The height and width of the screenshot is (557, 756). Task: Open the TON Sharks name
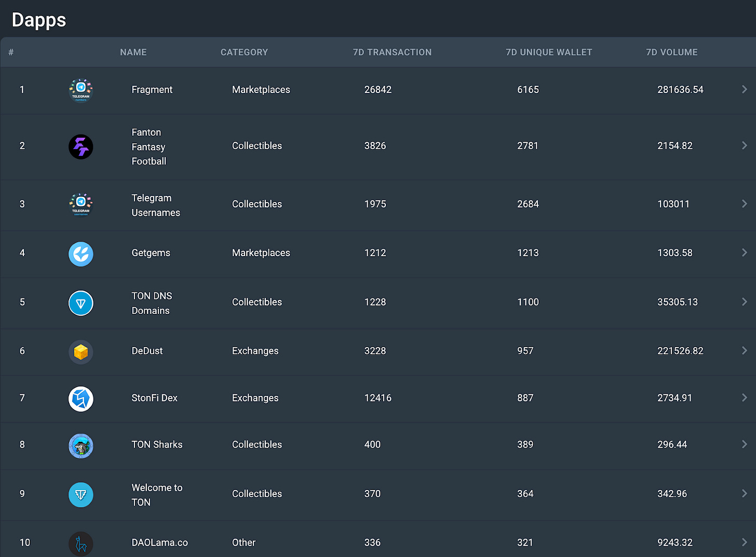tap(157, 444)
